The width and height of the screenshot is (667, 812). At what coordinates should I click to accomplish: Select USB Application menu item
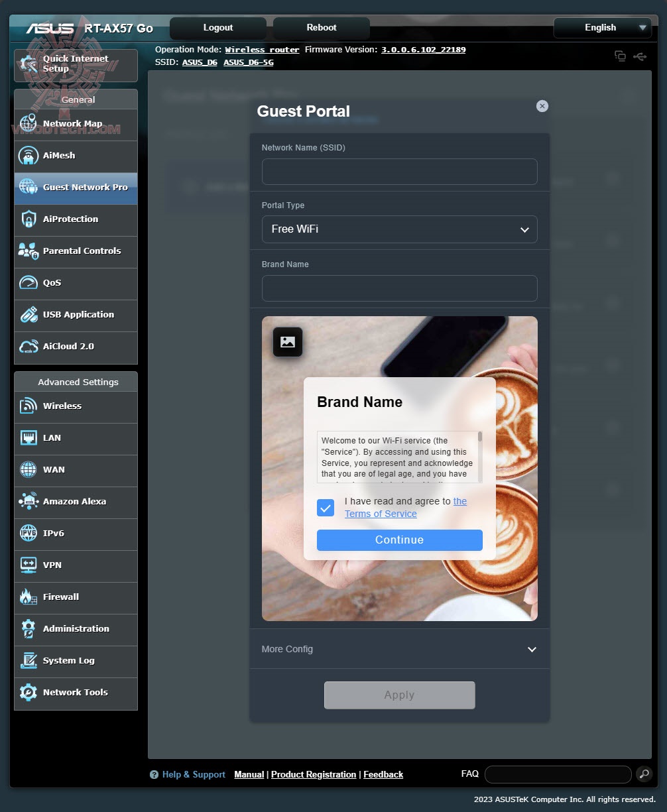click(x=76, y=315)
